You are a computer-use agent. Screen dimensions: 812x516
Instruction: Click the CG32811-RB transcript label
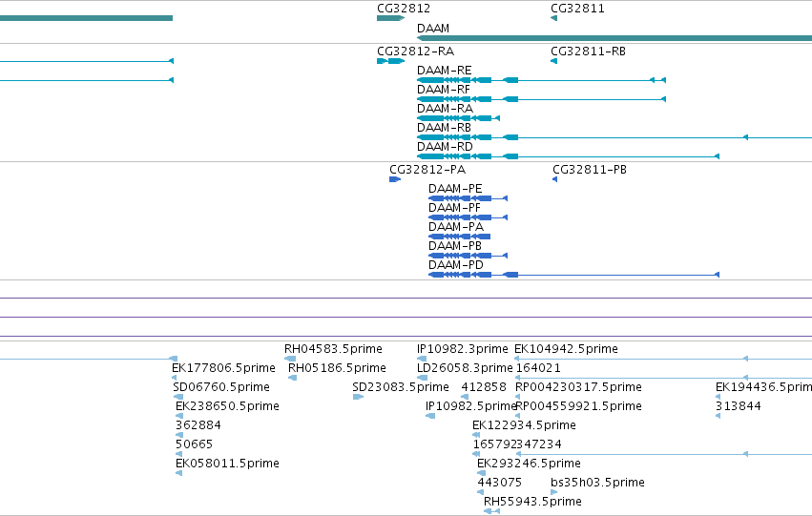[588, 52]
